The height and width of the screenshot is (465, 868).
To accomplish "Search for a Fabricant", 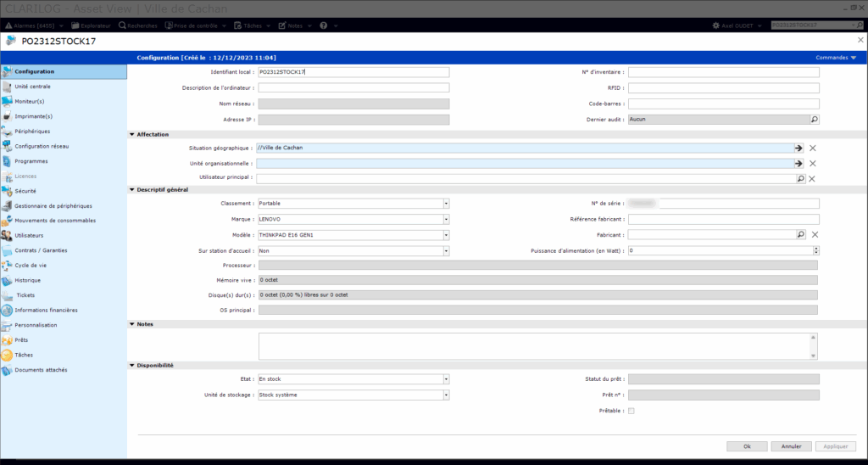I will click(800, 234).
